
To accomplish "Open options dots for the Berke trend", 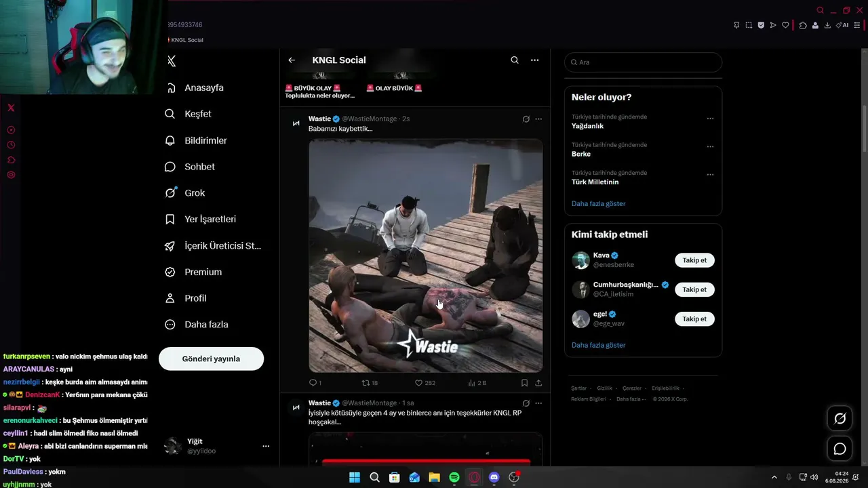I will (x=710, y=146).
